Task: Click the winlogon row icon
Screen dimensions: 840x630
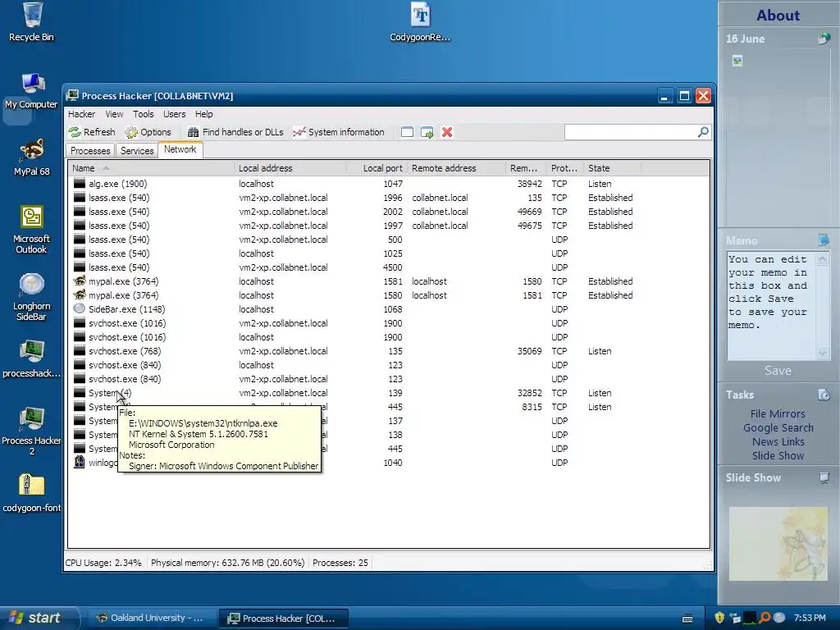Action: click(x=80, y=462)
